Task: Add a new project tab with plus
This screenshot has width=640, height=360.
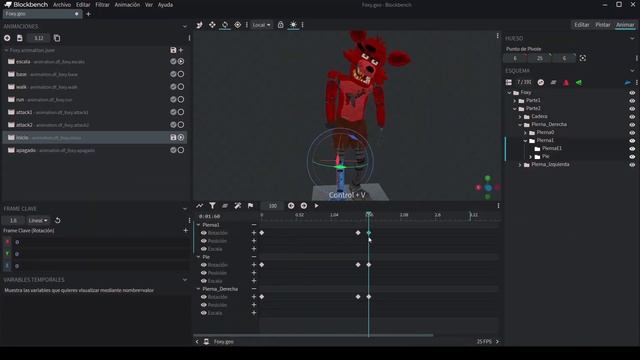Action: pos(88,14)
